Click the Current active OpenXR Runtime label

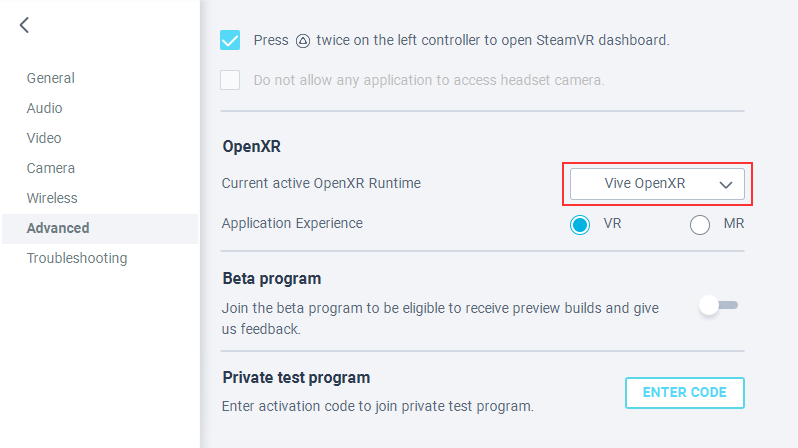coord(321,183)
